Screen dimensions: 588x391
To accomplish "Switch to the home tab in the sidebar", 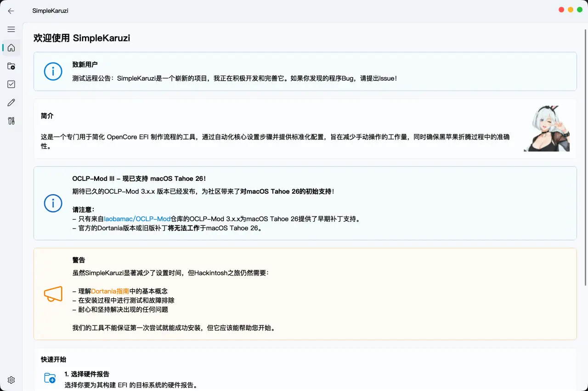I will [x=11, y=48].
